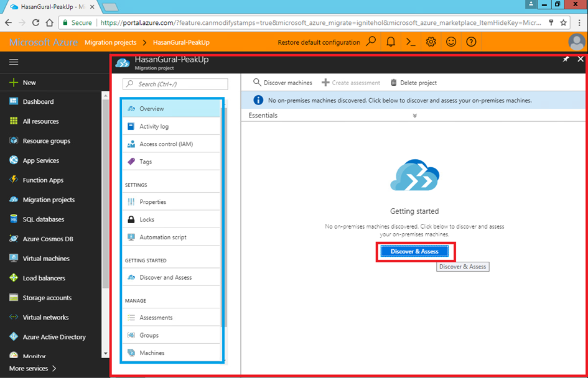This screenshot has height=378, width=588.
Task: Open Locks under Settings
Action: click(x=171, y=219)
